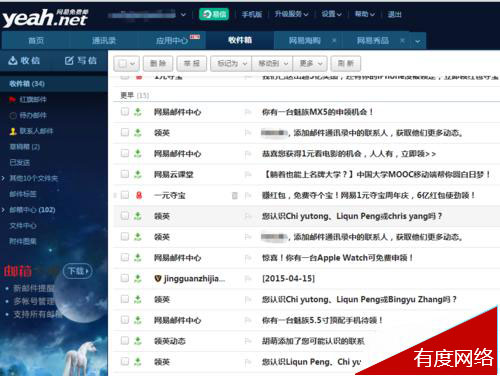Image resolution: width=500 pixels, height=376 pixels.
Task: Check the 魅族MX5 email checkbox
Action: pos(125,112)
